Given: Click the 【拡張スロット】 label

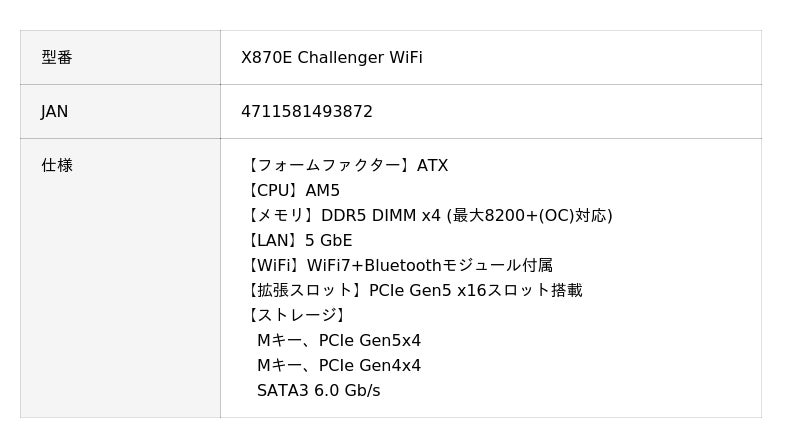Looking at the screenshot, I should (x=305, y=291).
